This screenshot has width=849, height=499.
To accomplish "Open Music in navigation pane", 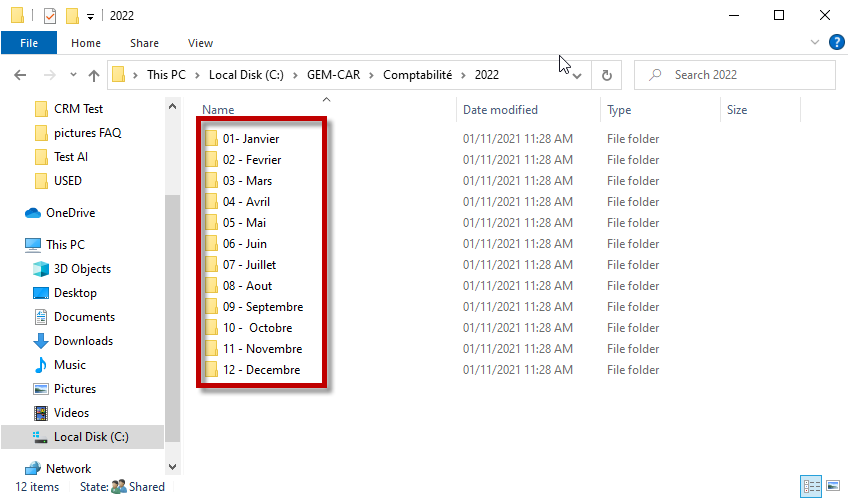I will (69, 365).
